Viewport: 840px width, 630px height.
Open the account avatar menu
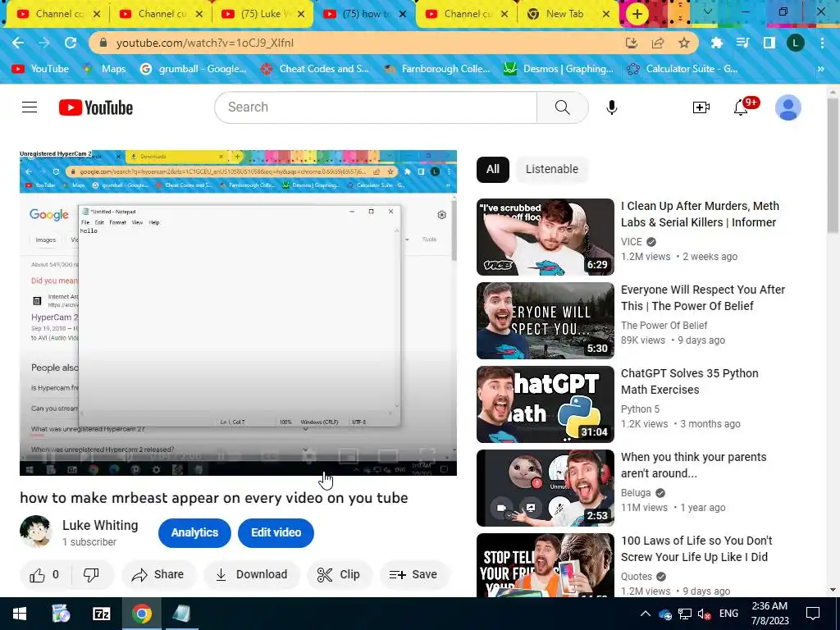[x=788, y=107]
